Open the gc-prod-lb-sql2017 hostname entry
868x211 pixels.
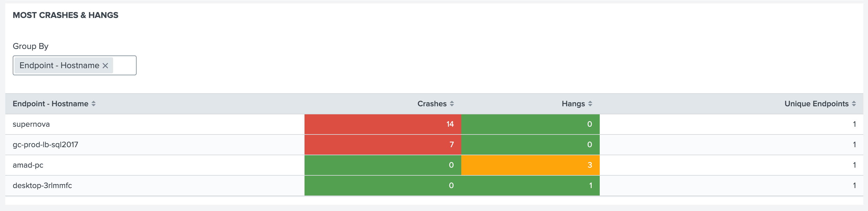pyautogui.click(x=46, y=145)
